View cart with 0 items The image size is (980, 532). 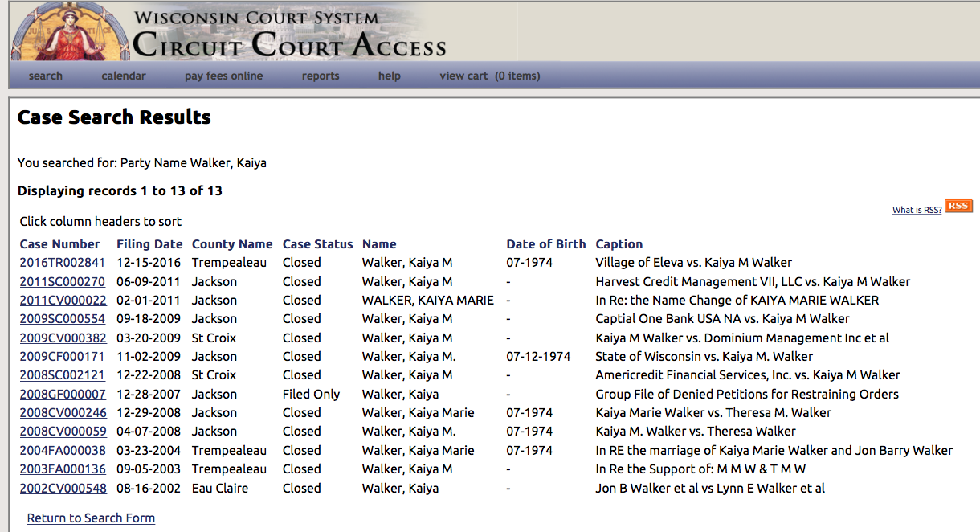(x=489, y=76)
